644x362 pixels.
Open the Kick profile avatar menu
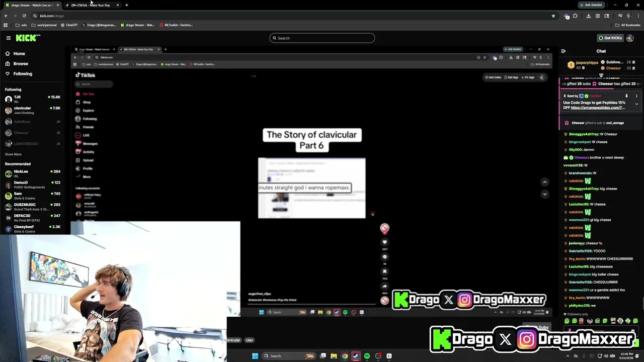pos(630,38)
